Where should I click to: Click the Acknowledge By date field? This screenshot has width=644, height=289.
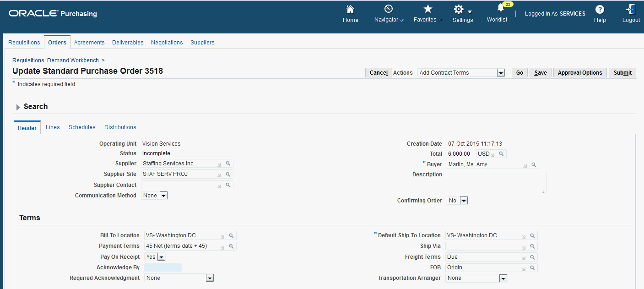[163, 267]
